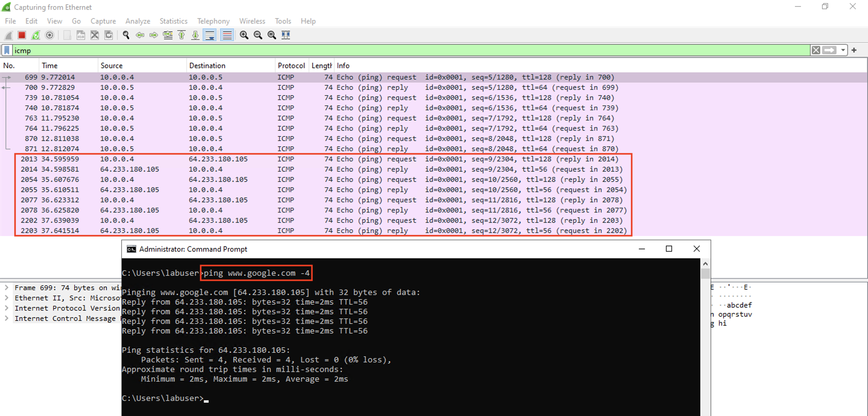This screenshot has height=416, width=868.
Task: Click the icmp display filter field
Action: pyautogui.click(x=404, y=51)
